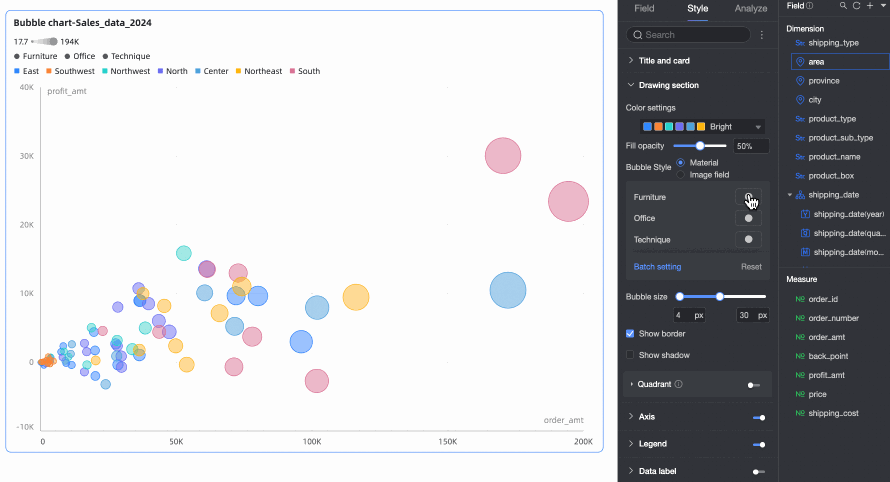Switch to the Style tab
This screenshot has width=890, height=482.
click(698, 9)
